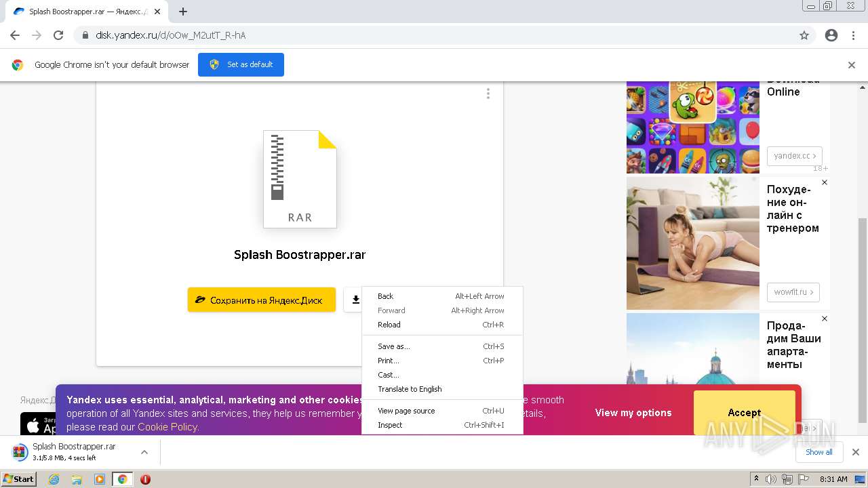The height and width of the screenshot is (488, 868).
Task: Open media player taskbar icon
Action: click(100, 479)
